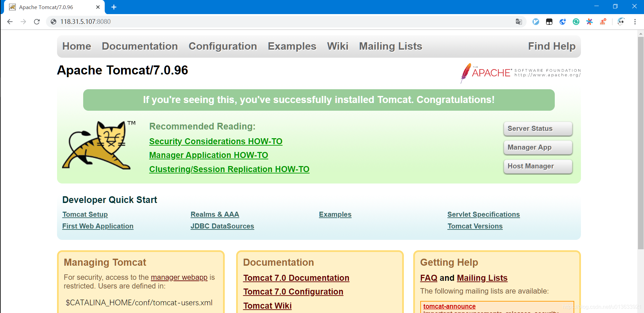Open the black Tampermonkey extension icon
The height and width of the screenshot is (313, 644).
pos(549,22)
